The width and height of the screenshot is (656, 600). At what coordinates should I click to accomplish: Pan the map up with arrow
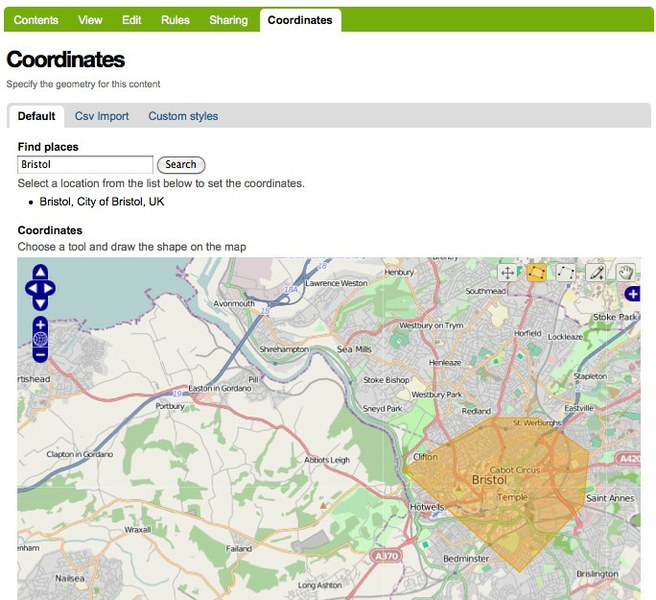click(40, 272)
